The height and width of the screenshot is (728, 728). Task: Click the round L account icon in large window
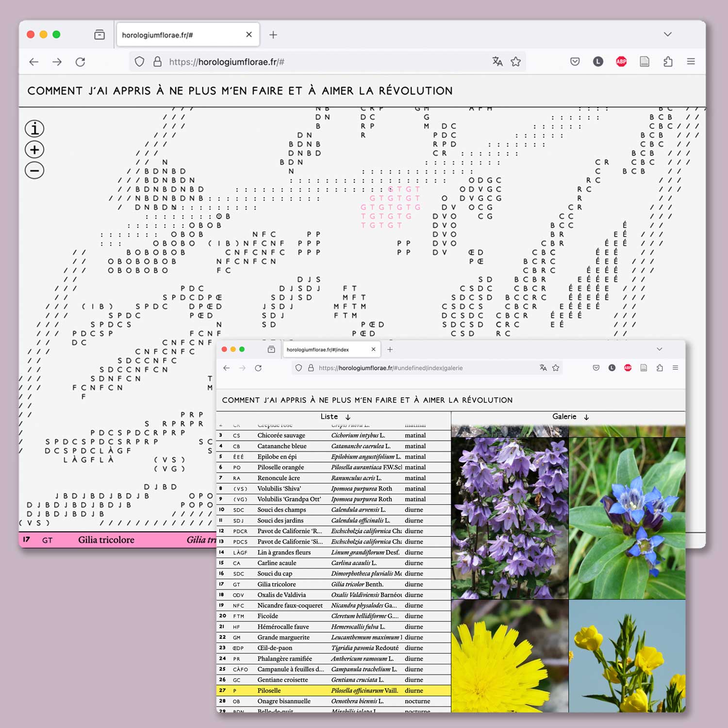click(598, 62)
